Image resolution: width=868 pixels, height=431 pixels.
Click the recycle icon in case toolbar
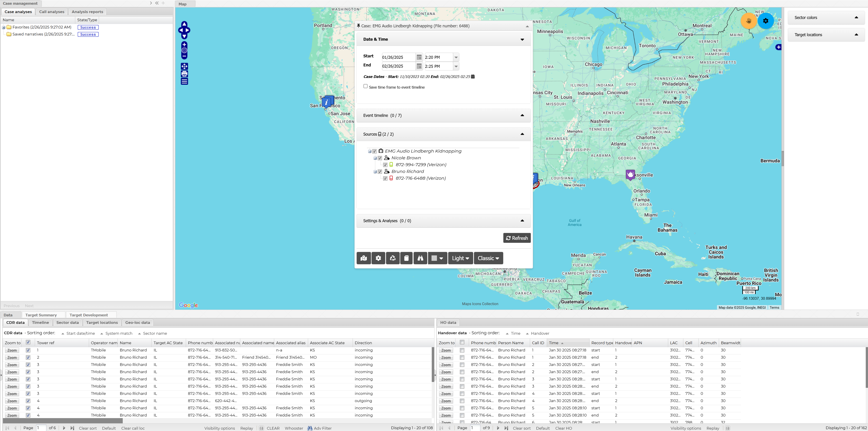coord(393,258)
